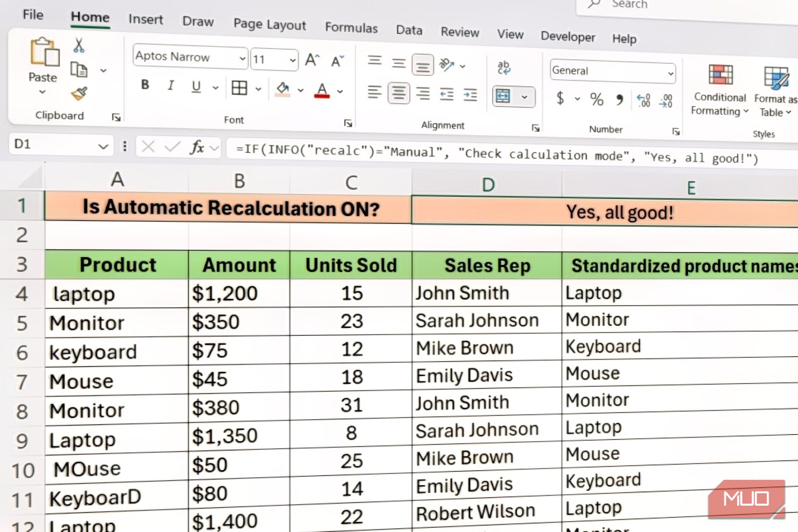Expand the Fill Color dropdown arrow
This screenshot has width=798, height=532.
[x=300, y=90]
